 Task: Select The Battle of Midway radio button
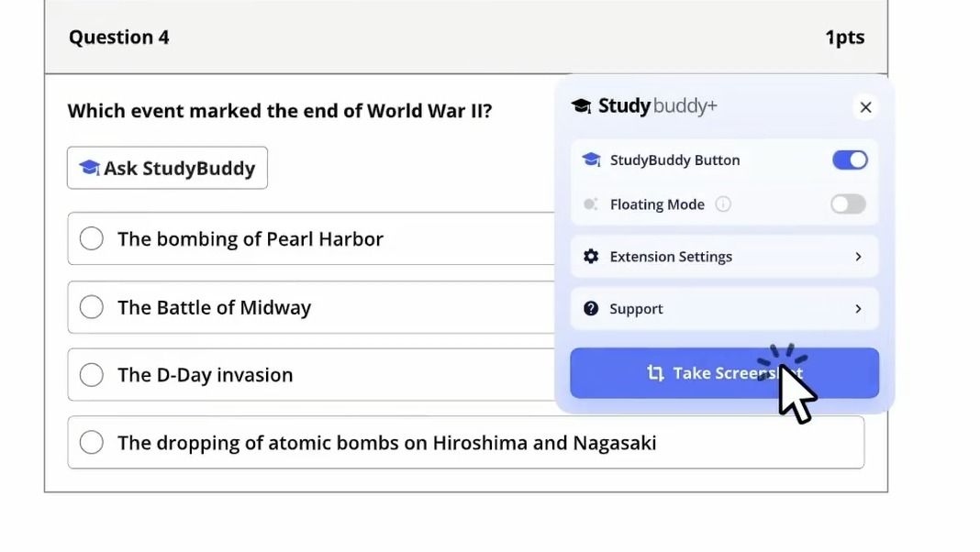pos(91,307)
